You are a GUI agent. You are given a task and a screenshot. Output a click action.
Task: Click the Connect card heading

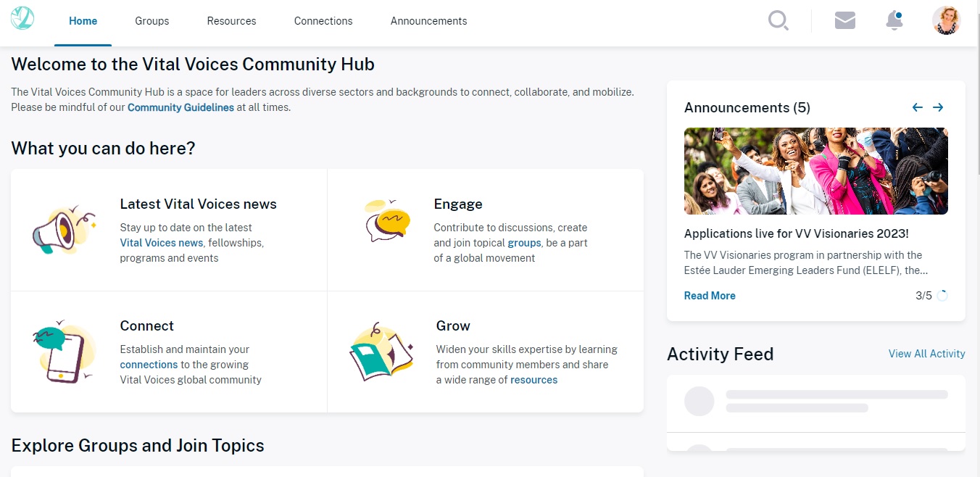pos(147,326)
